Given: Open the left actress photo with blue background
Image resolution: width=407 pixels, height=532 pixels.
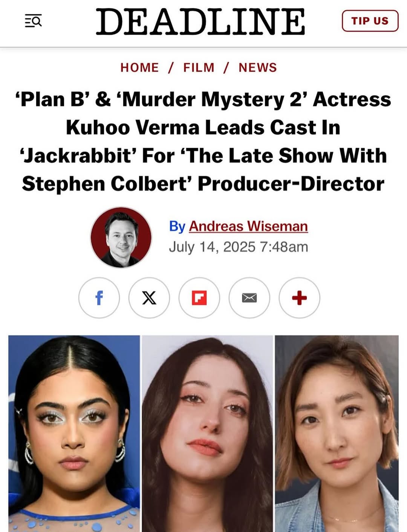Looking at the screenshot, I should tap(74, 434).
